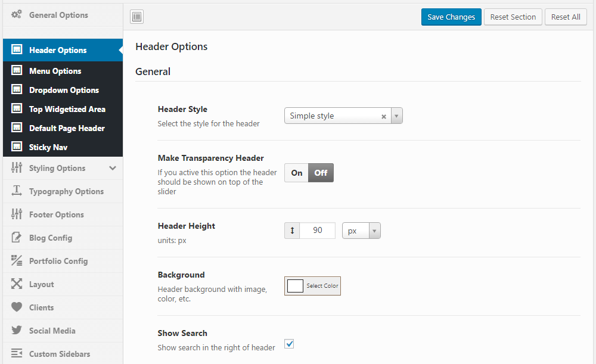596x364 pixels.
Task: Click the Save Changes button
Action: coord(451,17)
